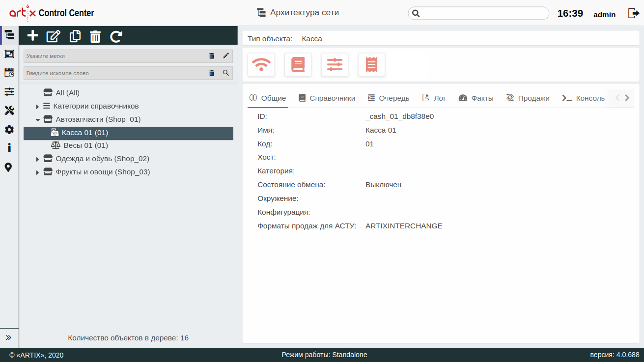
Task: Switch to the 'Общие' tab
Action: (268, 98)
